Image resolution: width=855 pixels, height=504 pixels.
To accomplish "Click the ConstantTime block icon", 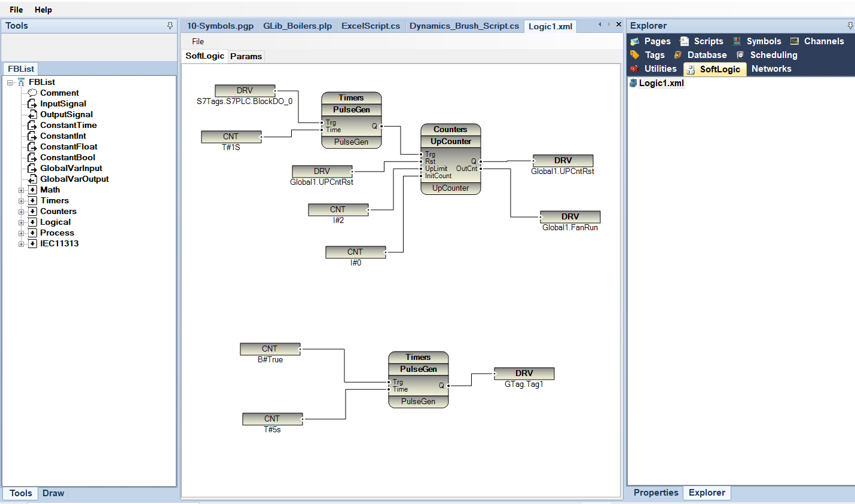I will point(33,125).
